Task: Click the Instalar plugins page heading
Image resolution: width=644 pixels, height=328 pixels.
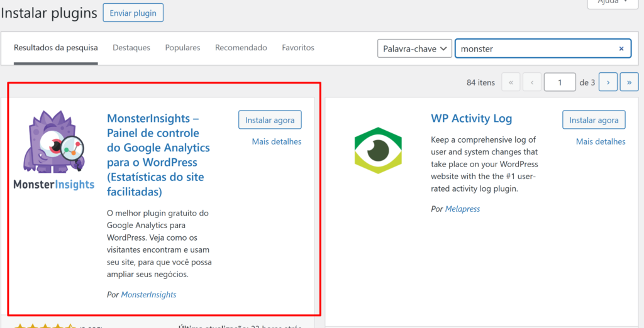Action: tap(49, 13)
